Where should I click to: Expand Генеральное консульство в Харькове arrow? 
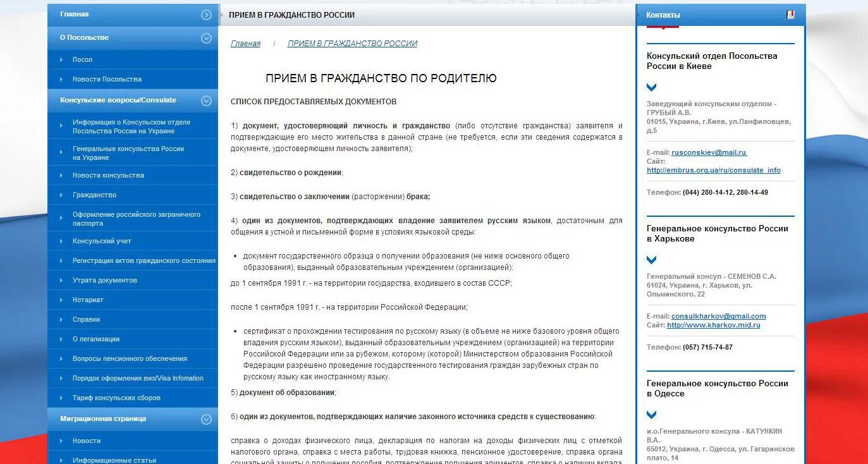[x=652, y=260]
